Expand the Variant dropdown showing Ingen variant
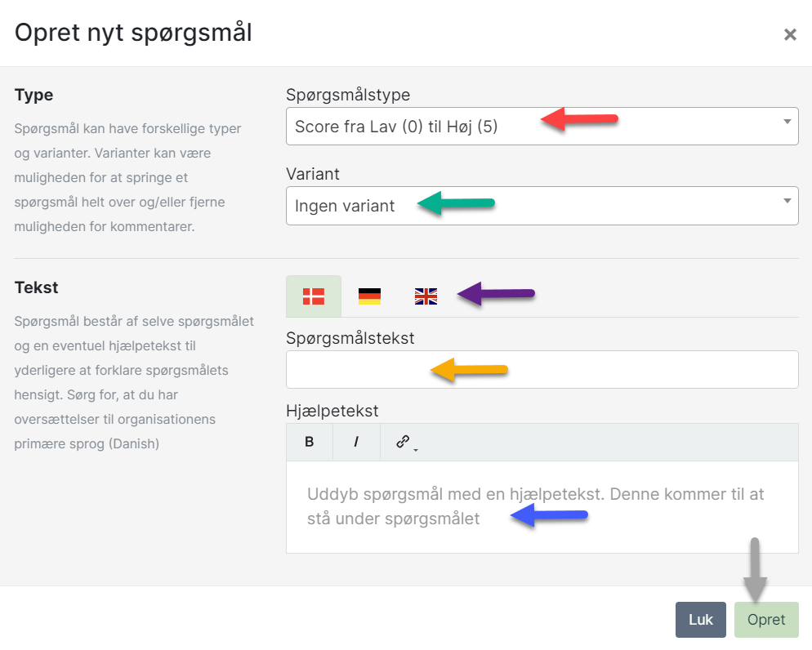Viewport: 812px width, 650px height. point(542,206)
